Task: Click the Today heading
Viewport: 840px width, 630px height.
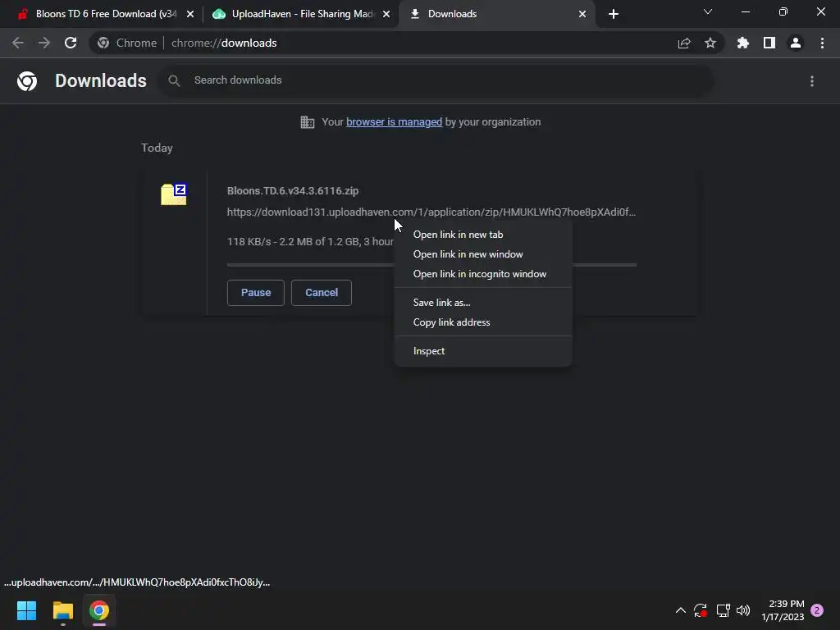Action: click(157, 148)
